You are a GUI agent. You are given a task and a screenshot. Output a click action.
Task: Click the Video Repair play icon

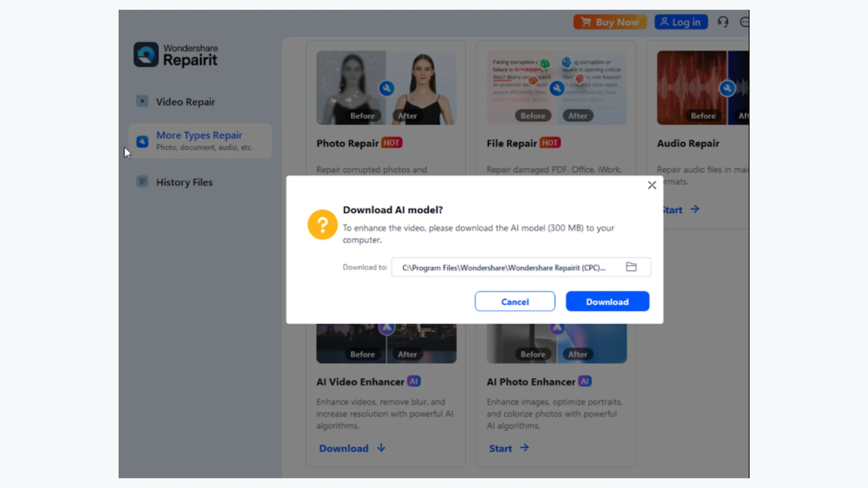pyautogui.click(x=142, y=101)
